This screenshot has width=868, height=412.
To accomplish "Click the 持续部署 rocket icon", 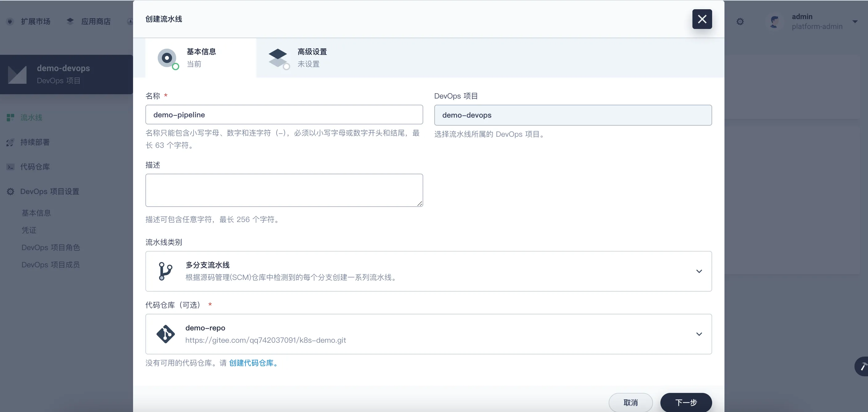I will pos(10,142).
